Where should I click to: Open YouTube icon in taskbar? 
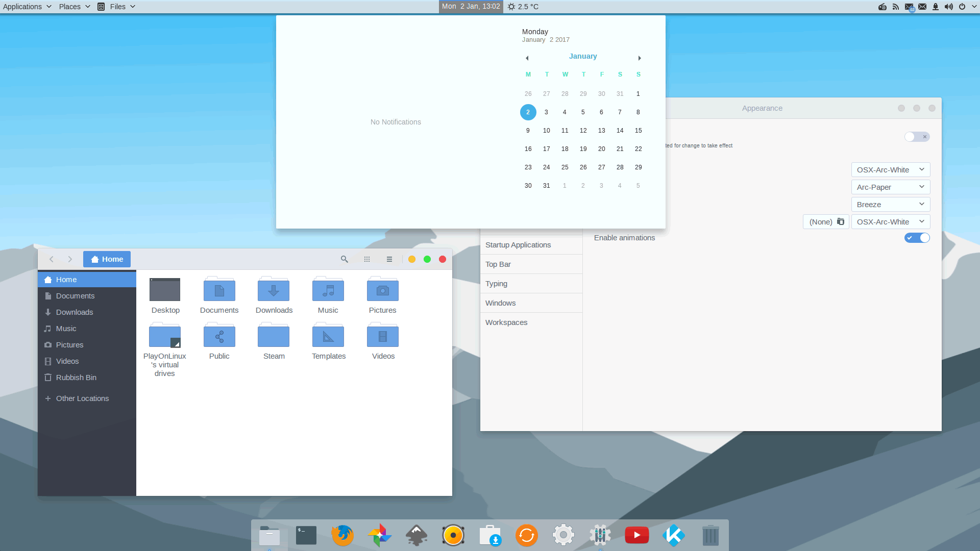(x=638, y=536)
